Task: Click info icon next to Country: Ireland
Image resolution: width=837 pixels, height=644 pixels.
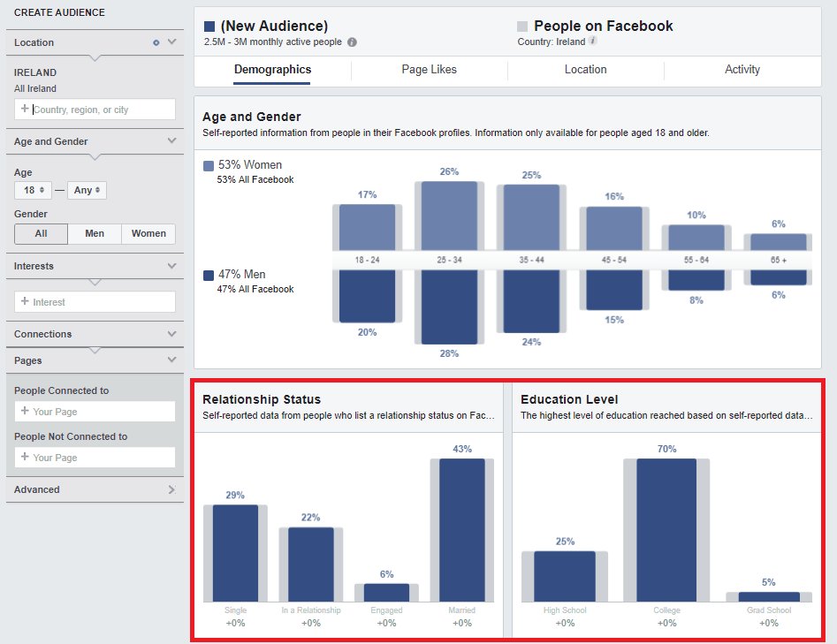Action: (x=593, y=42)
